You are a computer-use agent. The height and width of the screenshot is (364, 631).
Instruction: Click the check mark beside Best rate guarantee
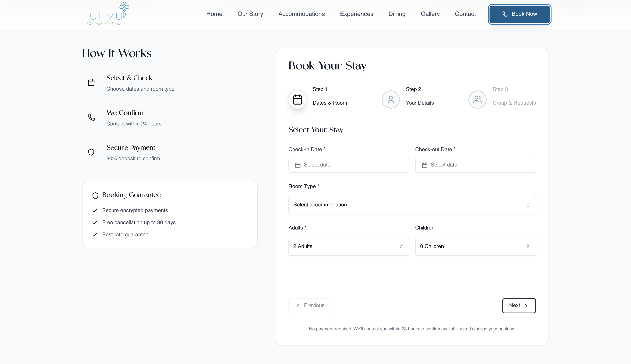[x=95, y=235]
